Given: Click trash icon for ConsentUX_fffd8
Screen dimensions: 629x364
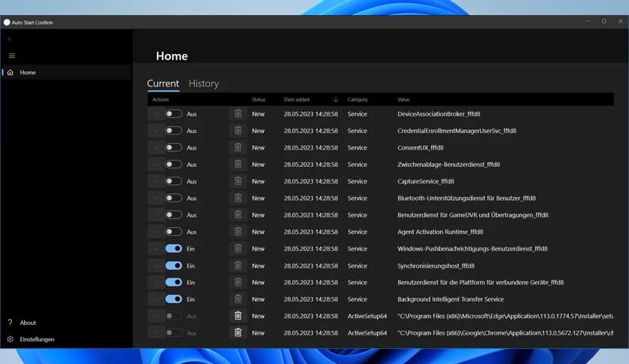Looking at the screenshot, I should coord(238,147).
